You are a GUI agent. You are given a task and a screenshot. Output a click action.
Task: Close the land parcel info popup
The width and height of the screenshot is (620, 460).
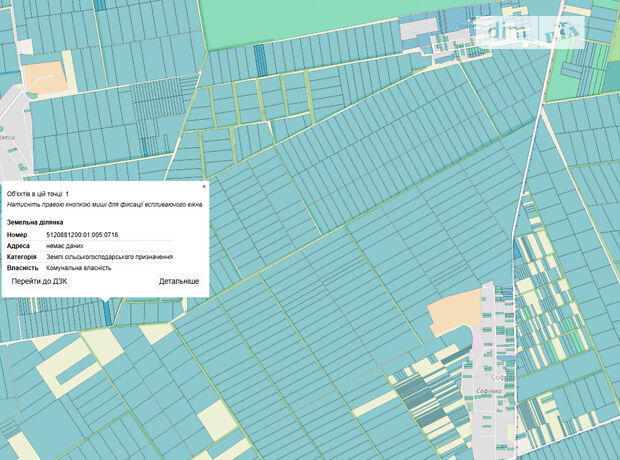pos(204,186)
